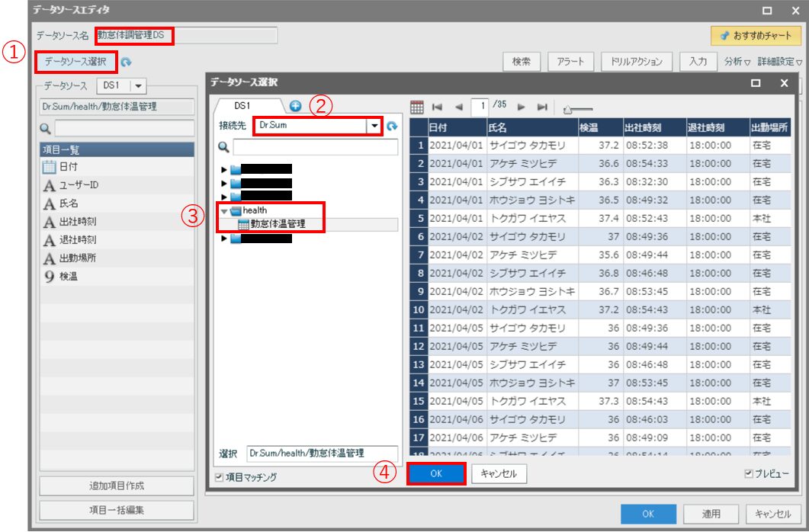Viewport: 809px width, 532px height.
Task: Toggle the 項目マッチング checkbox
Action: (x=220, y=477)
